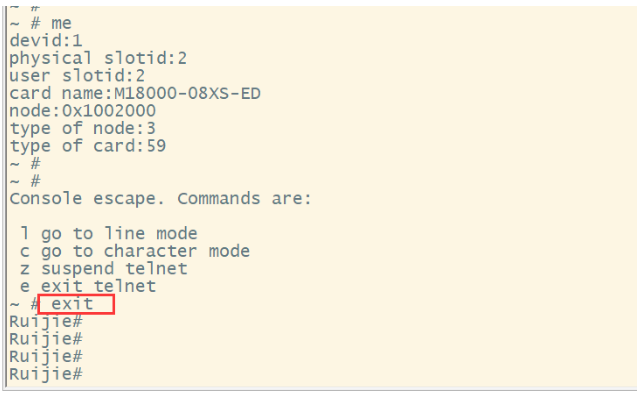641x393 pixels.
Task: Click the 'me' command line
Action: click(40, 23)
